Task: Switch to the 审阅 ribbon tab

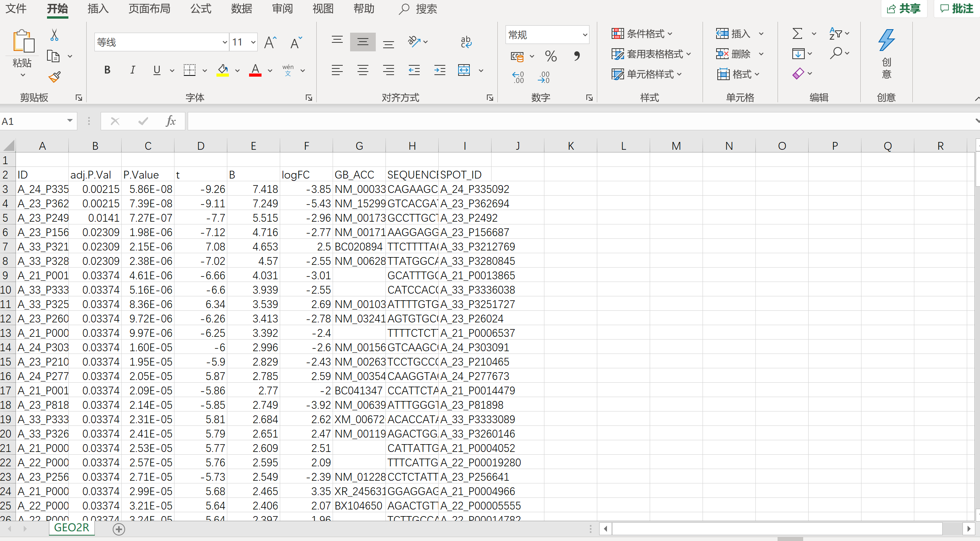Action: click(x=282, y=9)
